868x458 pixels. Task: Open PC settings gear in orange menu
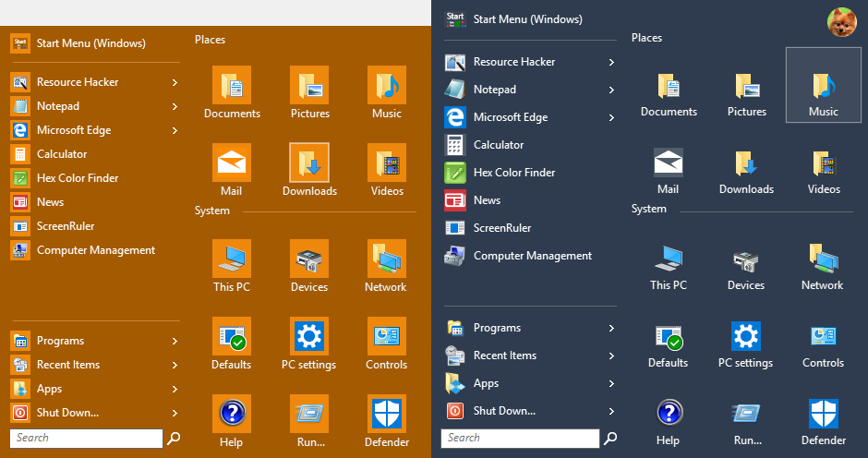coord(309,343)
